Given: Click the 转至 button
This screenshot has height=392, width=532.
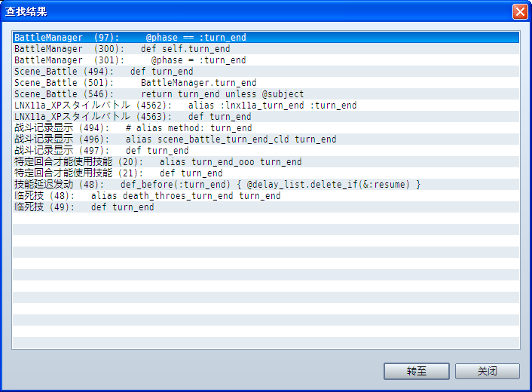Looking at the screenshot, I should (x=416, y=371).
